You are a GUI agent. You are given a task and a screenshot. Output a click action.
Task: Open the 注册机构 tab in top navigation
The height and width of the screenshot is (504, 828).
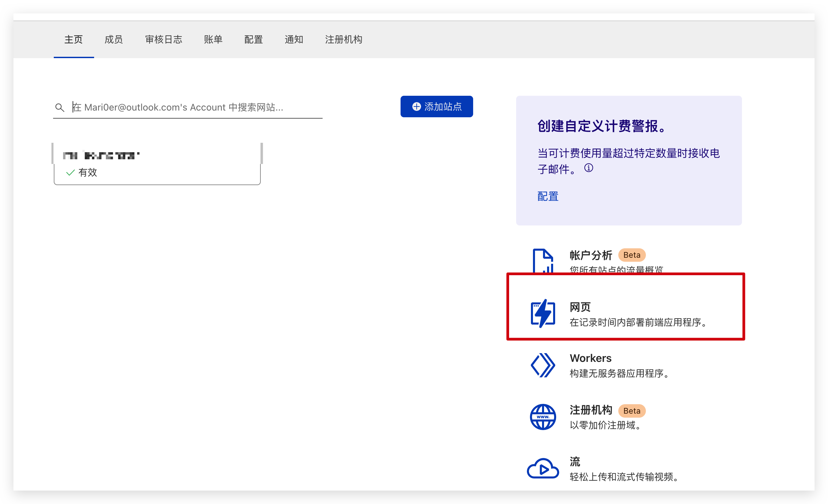coord(343,40)
